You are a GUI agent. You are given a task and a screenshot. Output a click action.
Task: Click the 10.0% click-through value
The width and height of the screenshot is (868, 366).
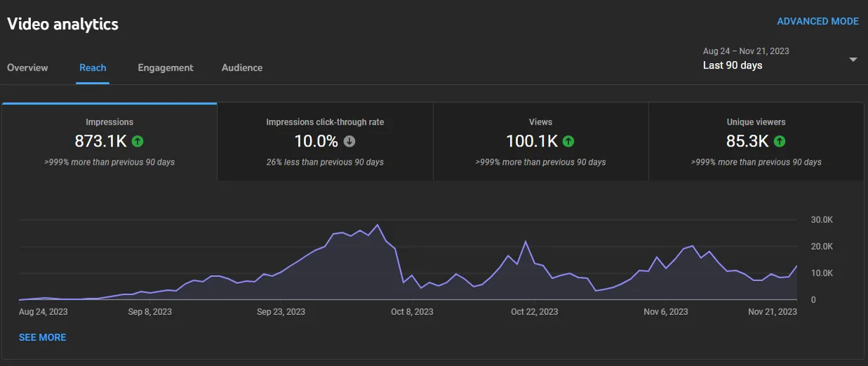point(316,141)
